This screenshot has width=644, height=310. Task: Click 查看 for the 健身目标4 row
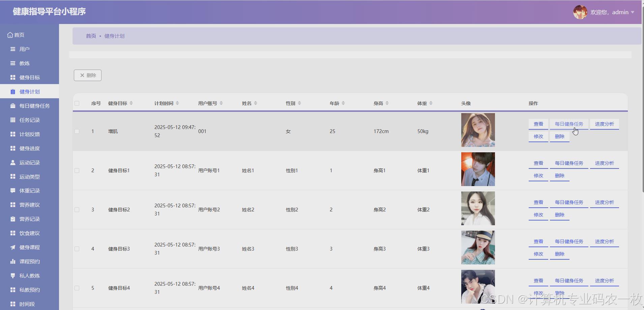point(538,281)
